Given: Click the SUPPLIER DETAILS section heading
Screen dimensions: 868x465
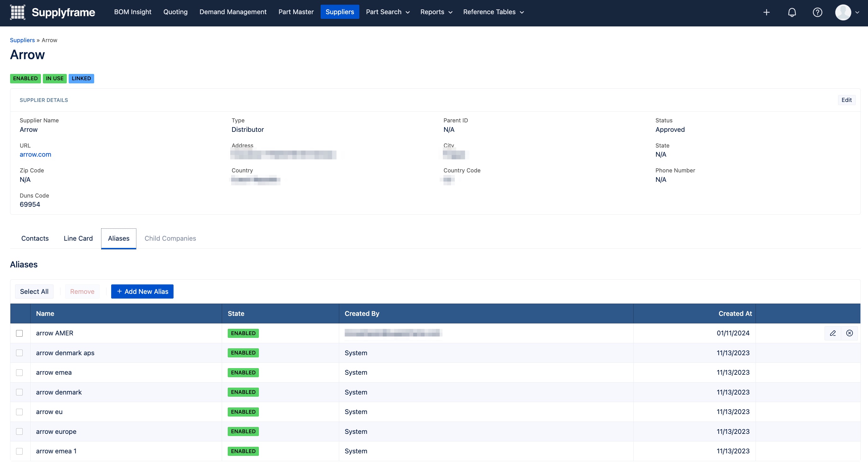Looking at the screenshot, I should 44,100.
